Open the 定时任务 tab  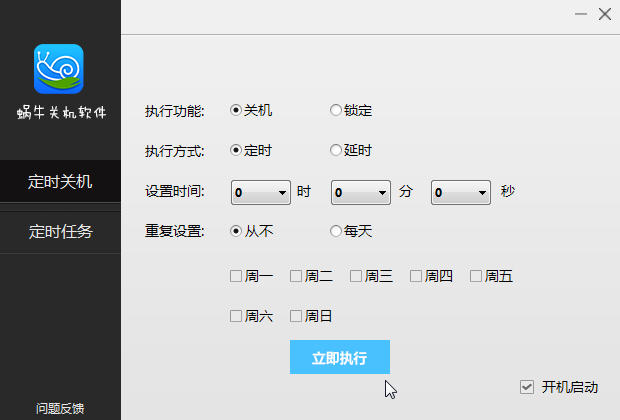pyautogui.click(x=60, y=232)
